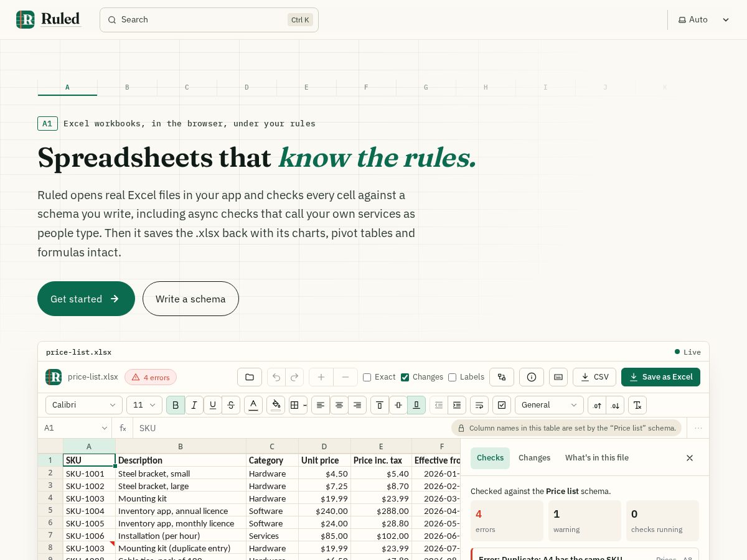Click the Get started button

[x=86, y=299]
